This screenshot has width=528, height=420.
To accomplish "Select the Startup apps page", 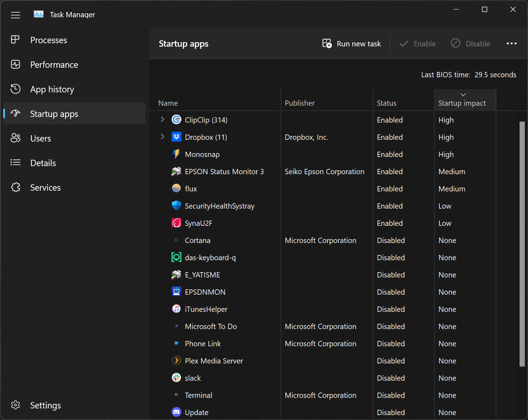I will point(74,114).
